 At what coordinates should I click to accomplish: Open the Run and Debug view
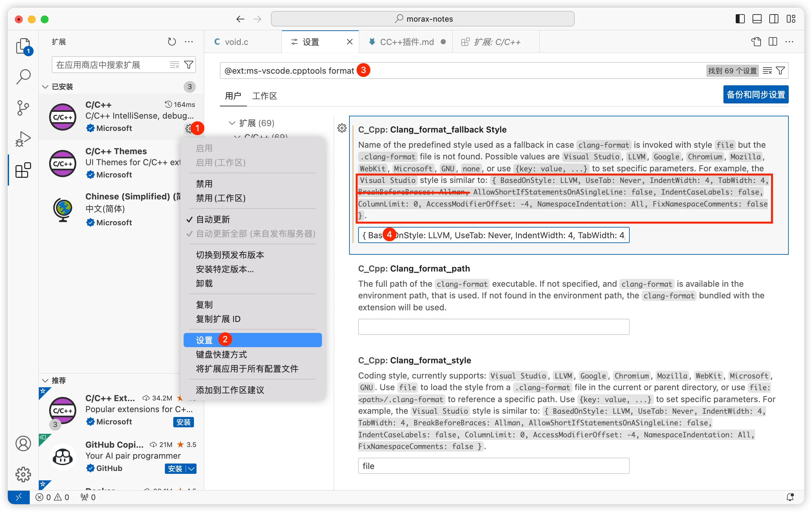point(23,139)
